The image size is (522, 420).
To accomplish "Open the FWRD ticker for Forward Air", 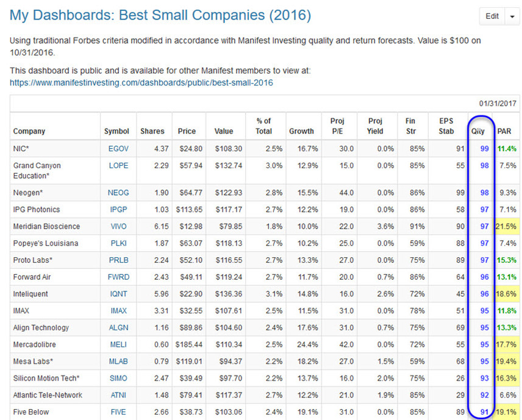I will pos(118,277).
